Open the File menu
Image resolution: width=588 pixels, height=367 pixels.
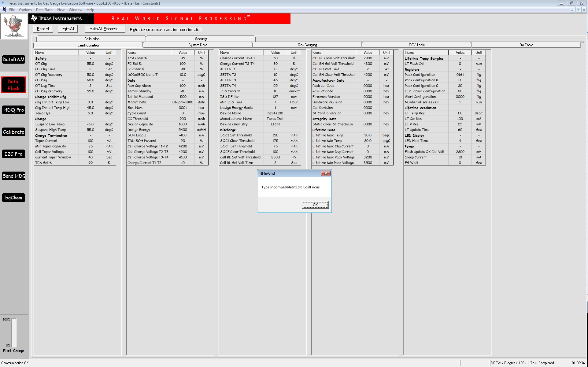[x=12, y=10]
